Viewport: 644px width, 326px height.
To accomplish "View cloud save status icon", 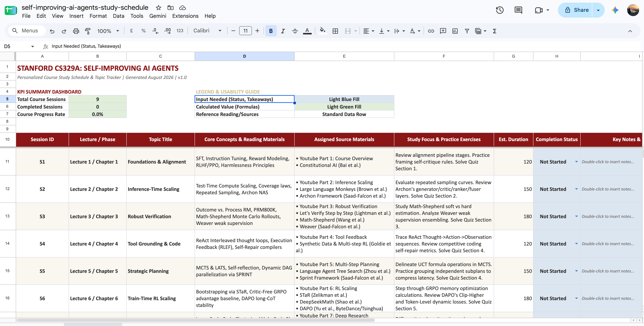I will [183, 8].
